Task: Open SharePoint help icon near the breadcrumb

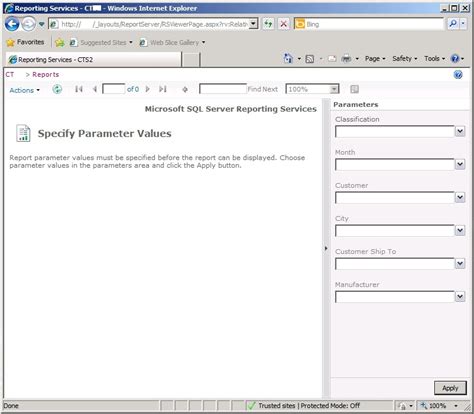Action: [458, 75]
